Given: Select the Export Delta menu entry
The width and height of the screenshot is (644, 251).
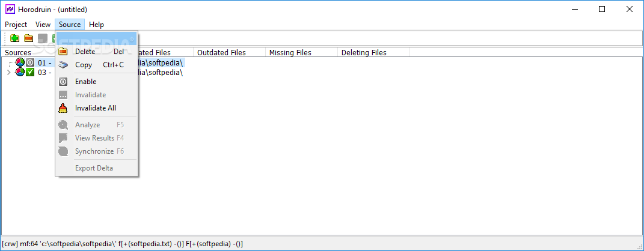Looking at the screenshot, I should point(97,168).
